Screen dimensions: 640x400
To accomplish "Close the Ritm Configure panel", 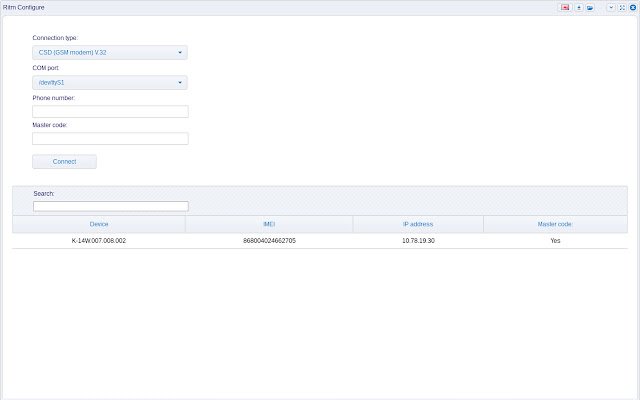I will (x=633, y=7).
